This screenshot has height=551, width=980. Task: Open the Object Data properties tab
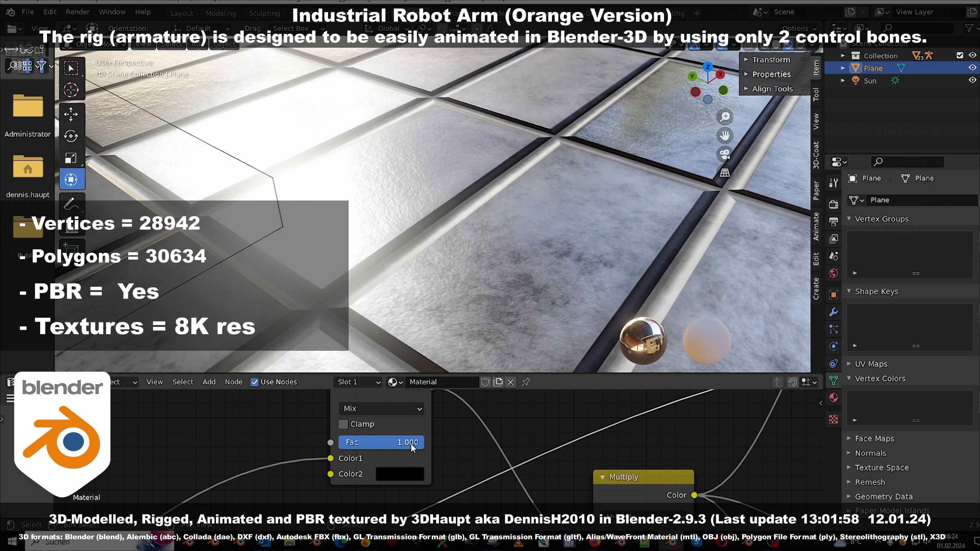coord(834,380)
